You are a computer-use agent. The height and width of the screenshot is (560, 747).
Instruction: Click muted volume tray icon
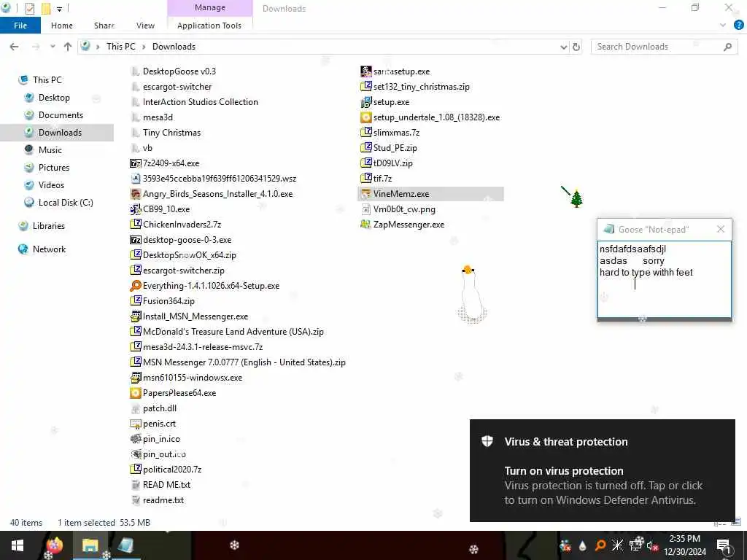[x=651, y=546]
